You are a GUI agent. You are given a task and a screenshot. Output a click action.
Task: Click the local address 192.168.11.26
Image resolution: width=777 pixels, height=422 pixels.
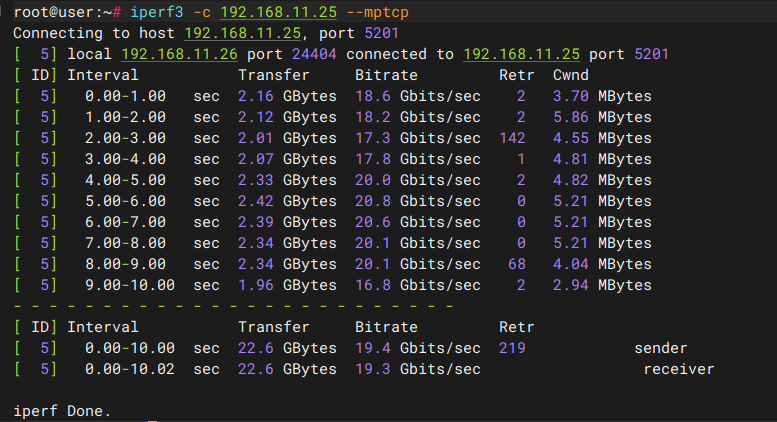click(179, 54)
